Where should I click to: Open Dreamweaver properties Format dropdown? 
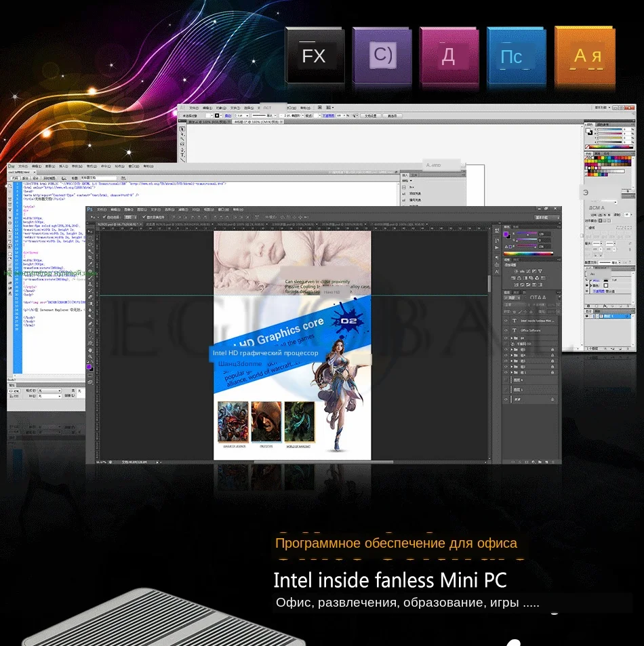click(49, 391)
